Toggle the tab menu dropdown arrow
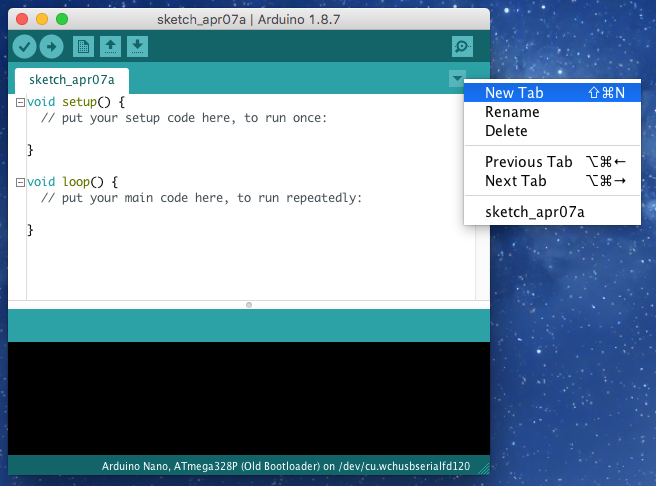 [457, 78]
